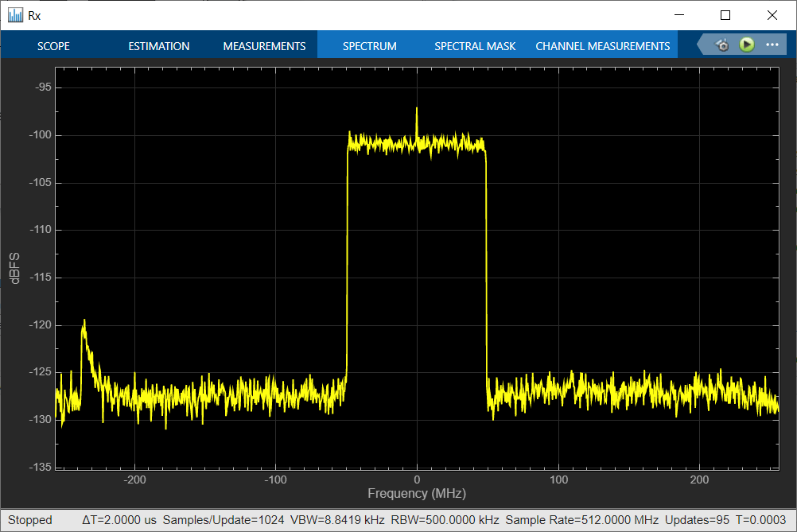Viewport: 797px width, 532px height.
Task: Click the Run play button
Action: coord(746,45)
